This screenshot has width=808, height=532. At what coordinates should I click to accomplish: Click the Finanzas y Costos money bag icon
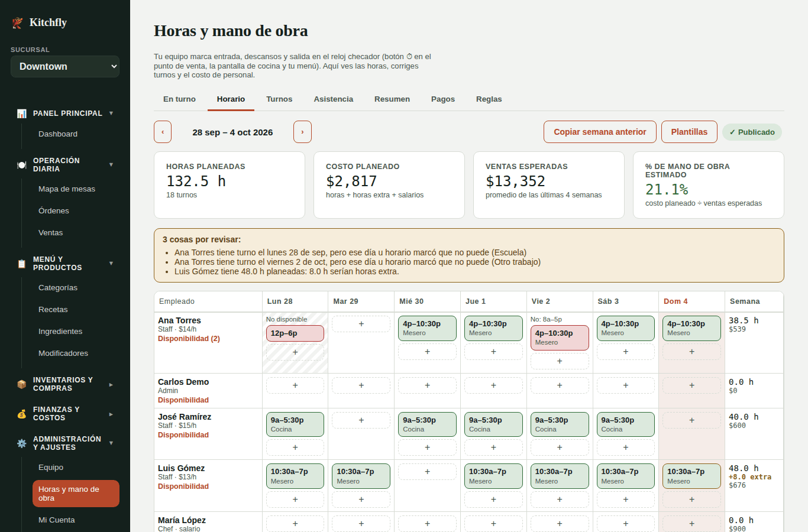(x=22, y=414)
